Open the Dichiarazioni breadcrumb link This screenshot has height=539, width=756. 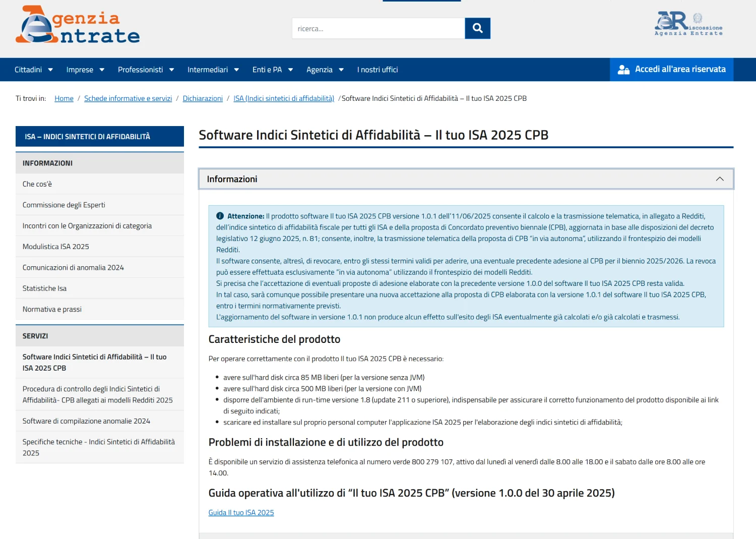203,98
